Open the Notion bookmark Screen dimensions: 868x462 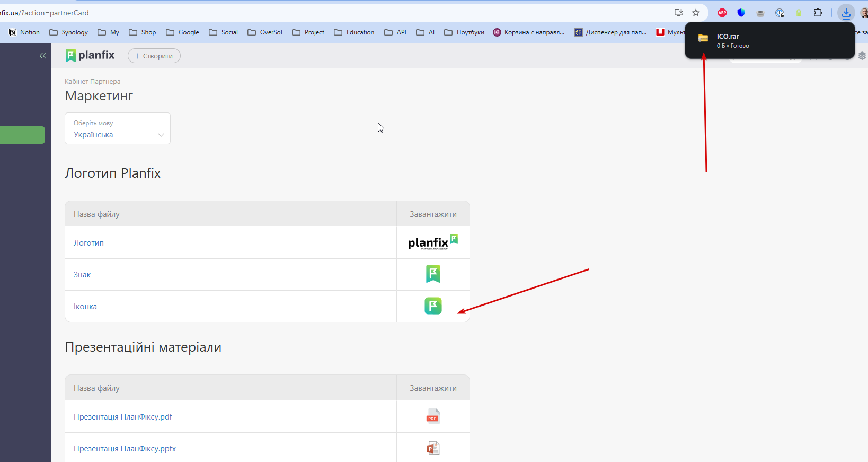coord(24,32)
